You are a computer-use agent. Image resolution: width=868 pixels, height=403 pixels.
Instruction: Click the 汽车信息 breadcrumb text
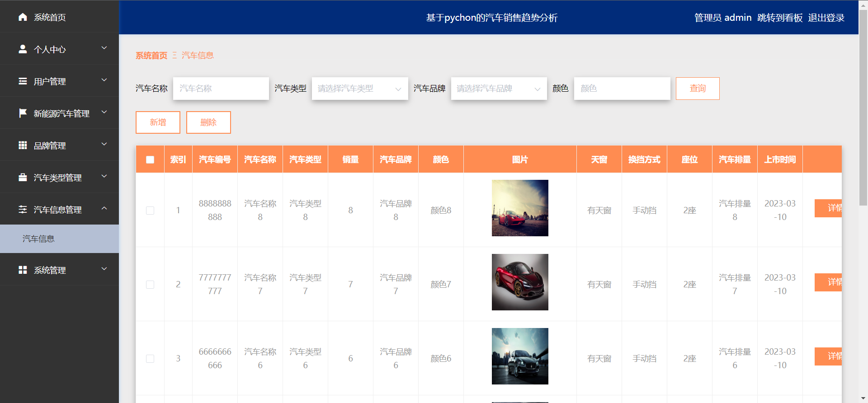coord(198,56)
